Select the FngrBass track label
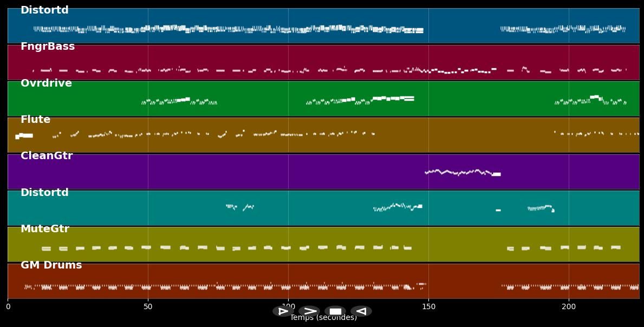 click(x=48, y=47)
